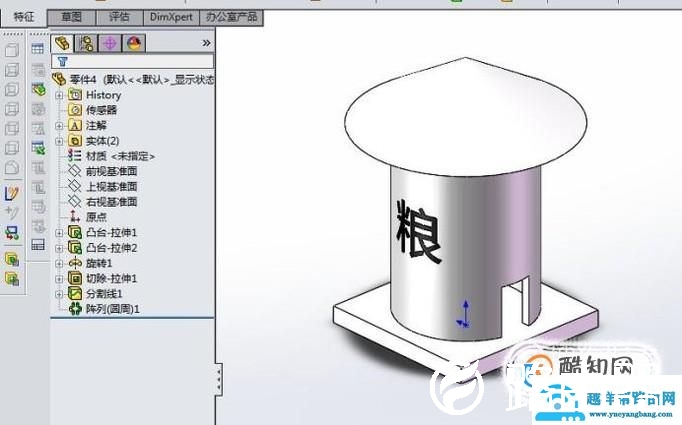Screen dimensions: 682x425
Task: Switch to the DimXpert tab
Action: click(x=171, y=17)
